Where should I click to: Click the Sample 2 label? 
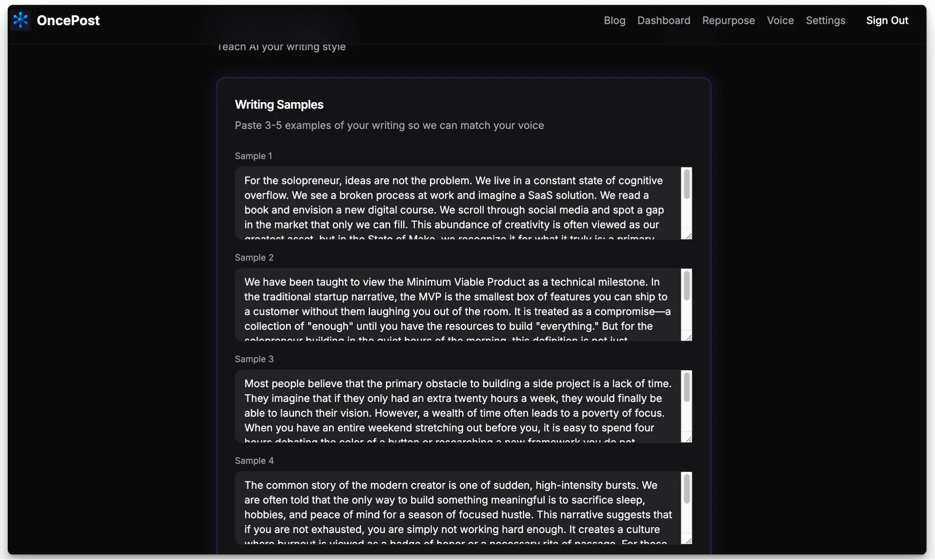click(x=254, y=257)
